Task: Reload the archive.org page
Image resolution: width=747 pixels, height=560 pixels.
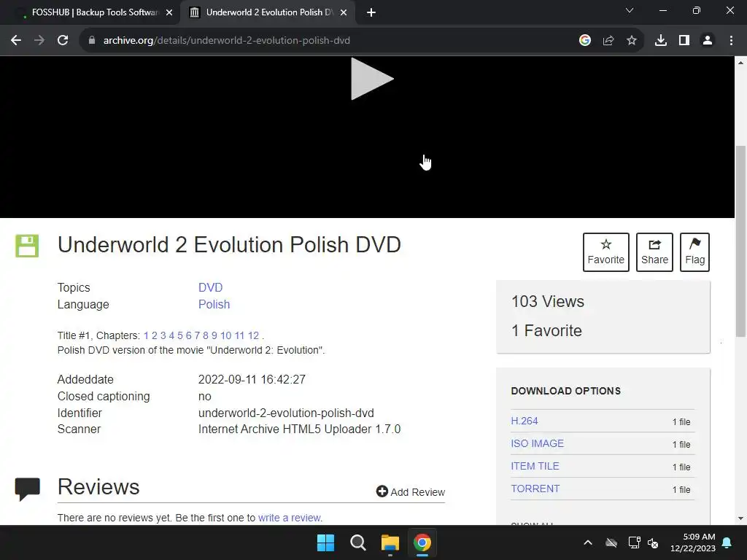Action: click(63, 41)
